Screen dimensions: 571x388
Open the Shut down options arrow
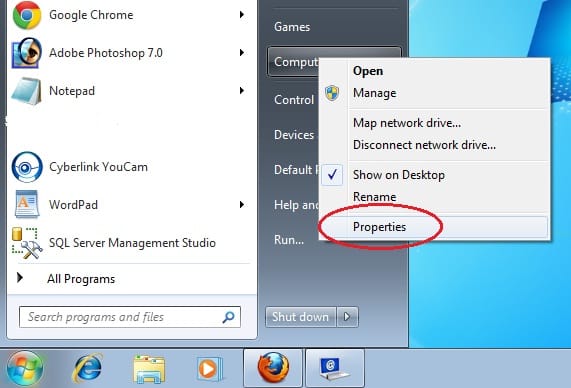(x=347, y=317)
